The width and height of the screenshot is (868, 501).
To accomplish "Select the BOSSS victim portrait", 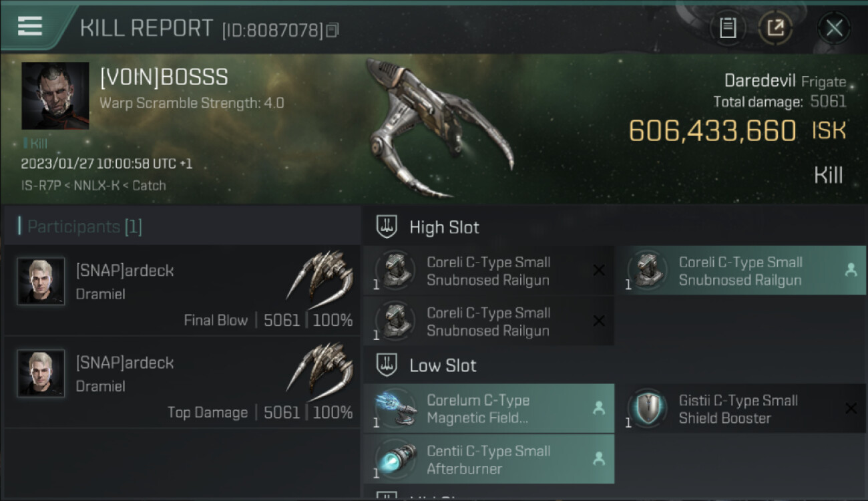I will (x=55, y=96).
